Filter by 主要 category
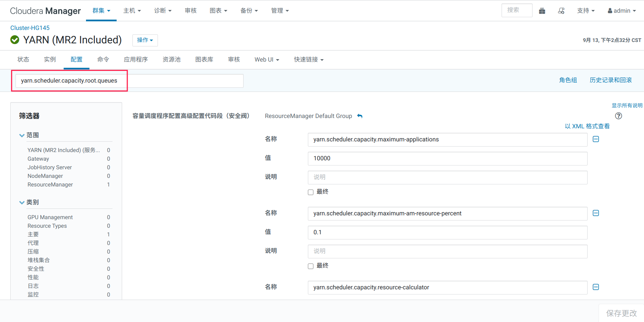644x322 pixels. (x=33, y=235)
